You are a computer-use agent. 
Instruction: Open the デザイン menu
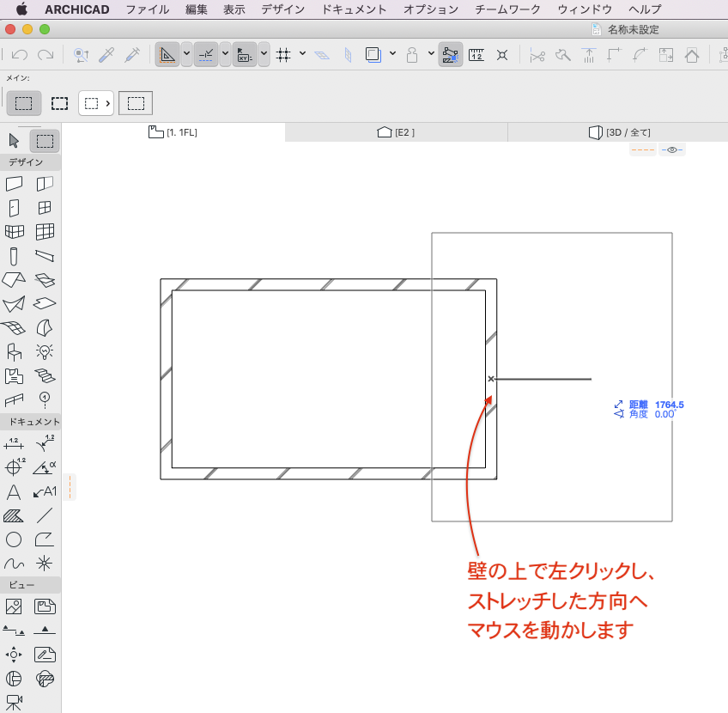(282, 9)
